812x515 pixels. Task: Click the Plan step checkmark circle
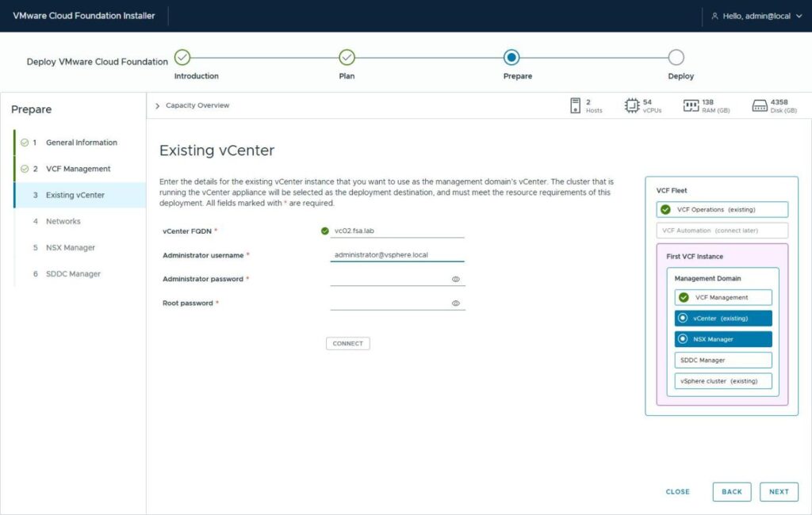point(347,57)
